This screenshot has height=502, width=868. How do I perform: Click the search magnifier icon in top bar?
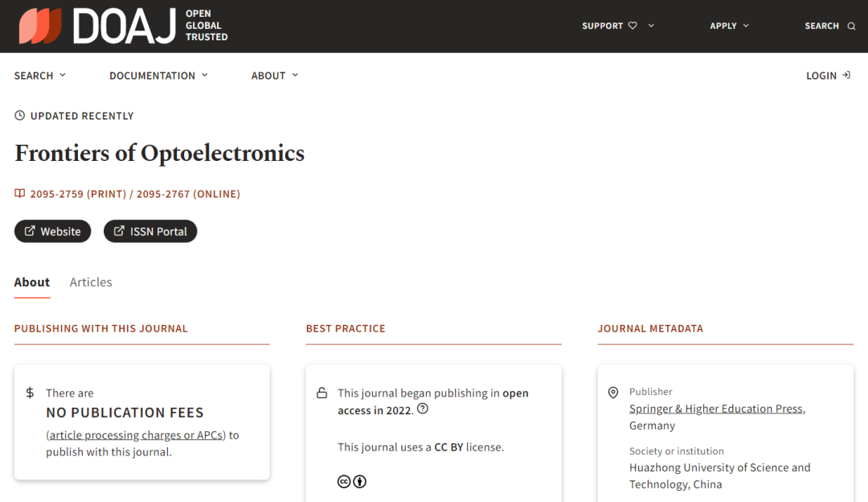[x=851, y=26]
